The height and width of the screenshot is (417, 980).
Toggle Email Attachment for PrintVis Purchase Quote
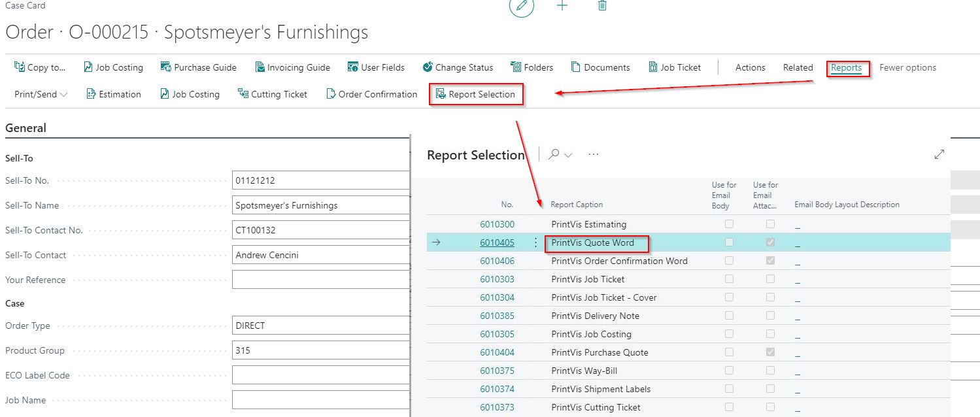[770, 352]
